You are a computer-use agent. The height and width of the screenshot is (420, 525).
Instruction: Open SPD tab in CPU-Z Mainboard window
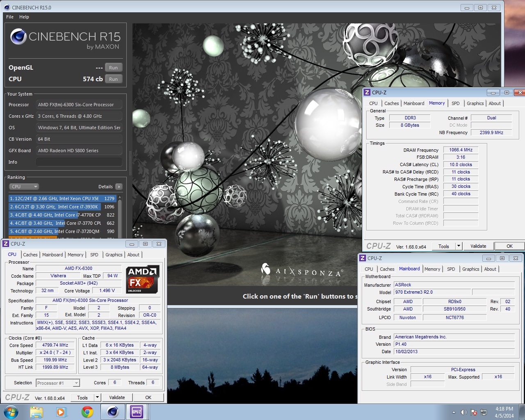pos(451,269)
